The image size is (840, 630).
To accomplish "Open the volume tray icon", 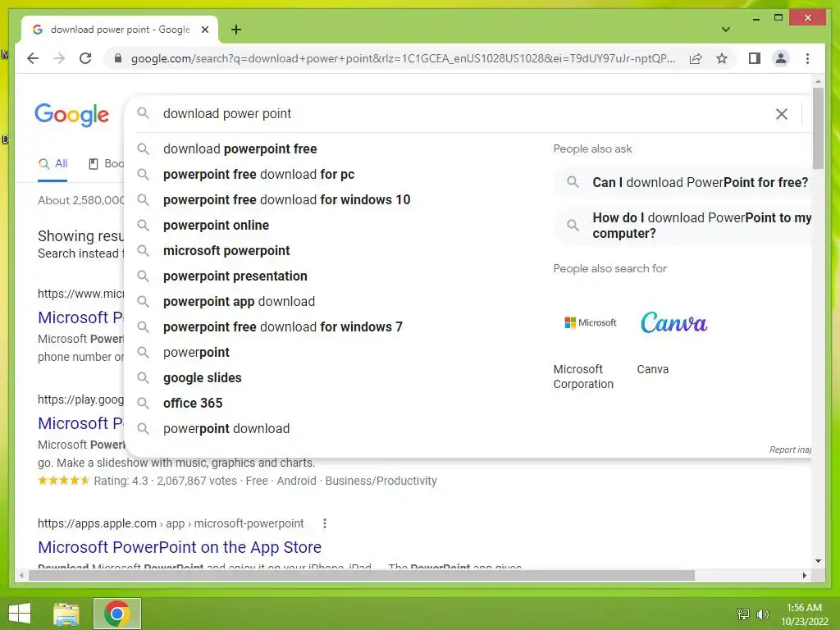I will pos(763,614).
